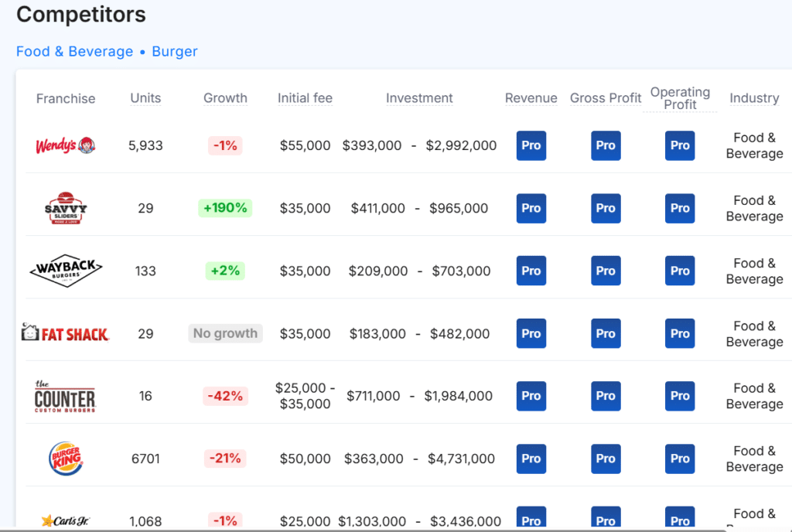Unlock Gross Profit Pro badge for Savvy Sliders

click(606, 208)
